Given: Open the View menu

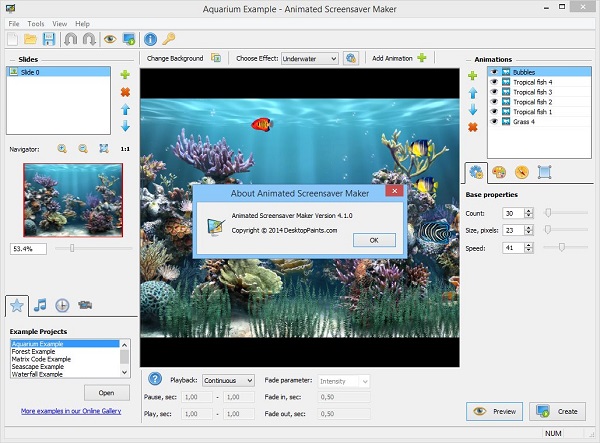Looking at the screenshot, I should click(60, 24).
